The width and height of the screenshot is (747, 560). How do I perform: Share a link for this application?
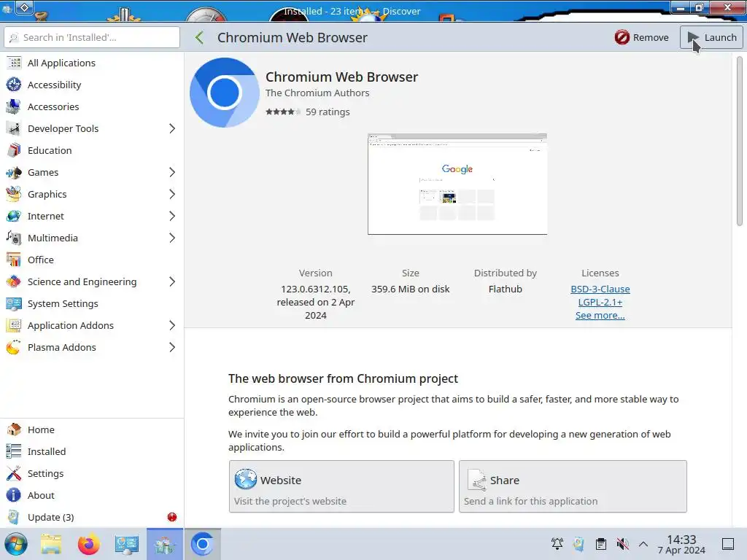(573, 486)
